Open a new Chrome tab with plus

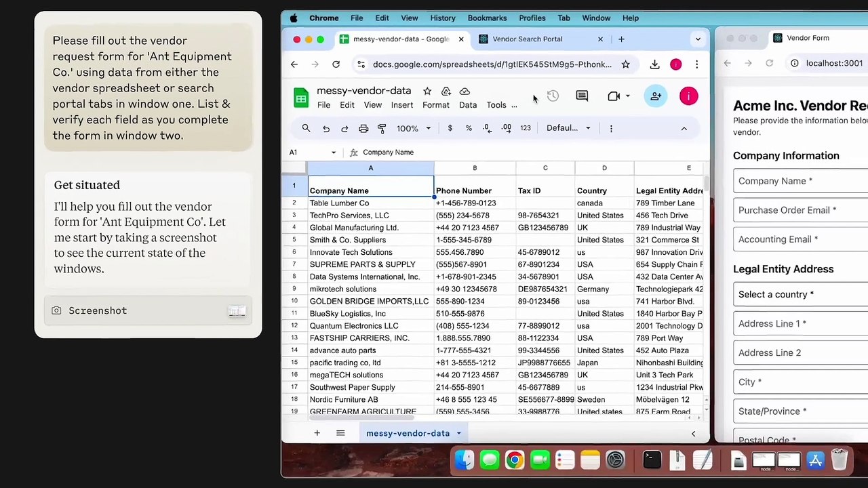pyautogui.click(x=621, y=39)
